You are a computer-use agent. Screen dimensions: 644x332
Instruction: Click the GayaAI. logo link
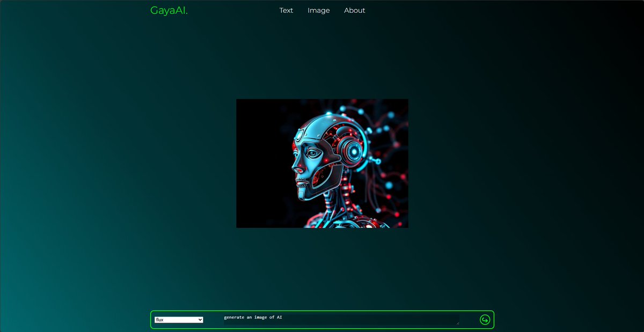point(169,10)
